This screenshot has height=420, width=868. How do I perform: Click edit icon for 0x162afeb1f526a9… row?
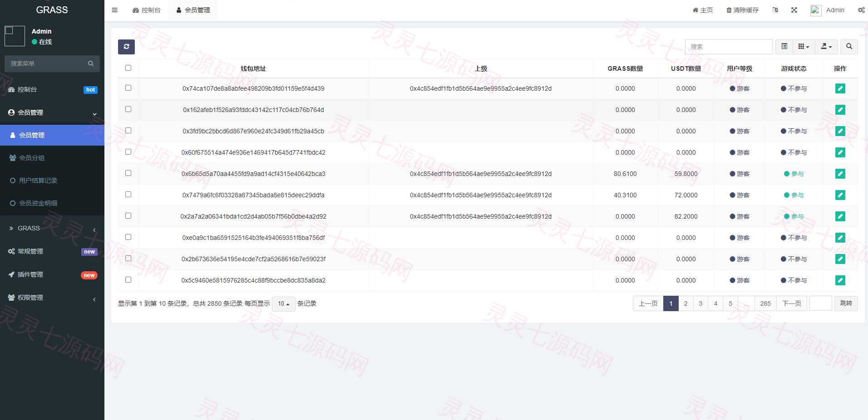point(840,110)
